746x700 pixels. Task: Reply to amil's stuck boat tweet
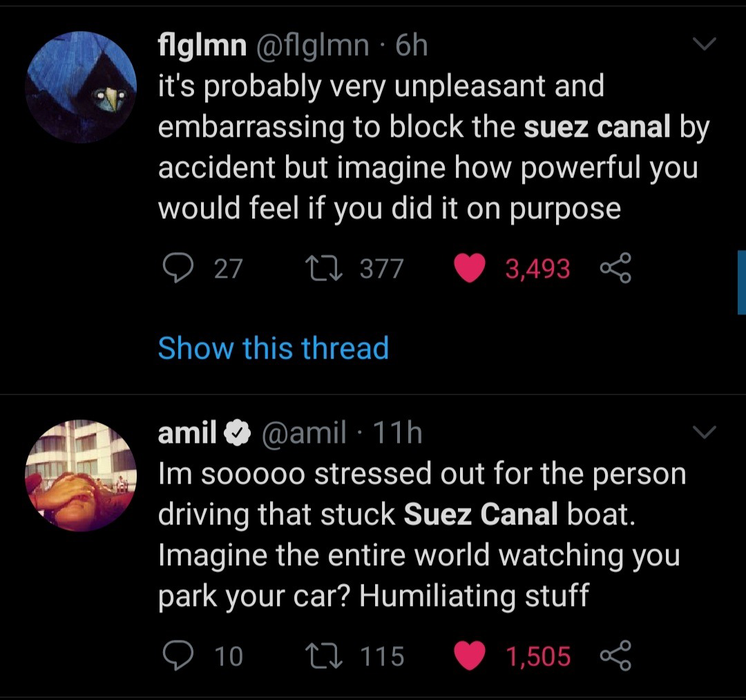point(178,655)
